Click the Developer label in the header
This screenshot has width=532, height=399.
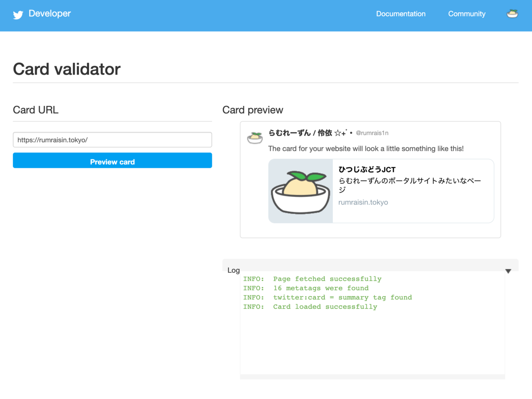coord(49,13)
